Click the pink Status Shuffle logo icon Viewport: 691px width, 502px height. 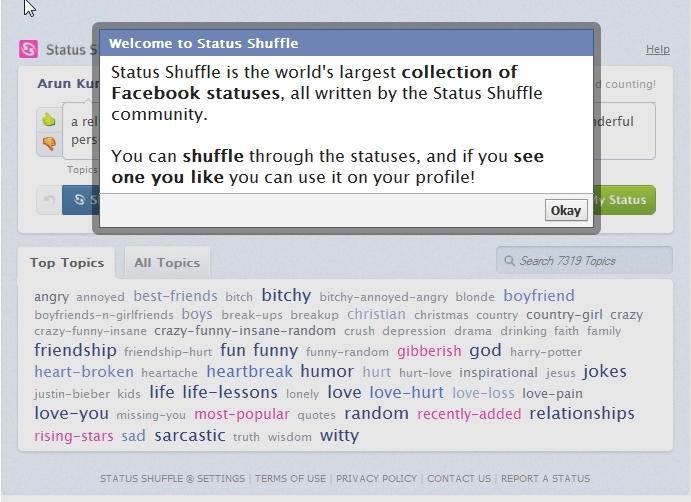coord(28,49)
